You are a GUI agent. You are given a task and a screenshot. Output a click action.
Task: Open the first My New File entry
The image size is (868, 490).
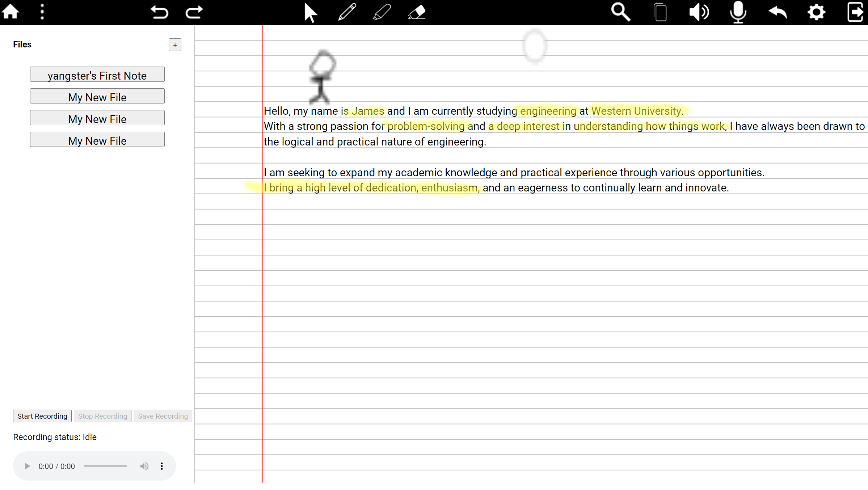tap(97, 97)
